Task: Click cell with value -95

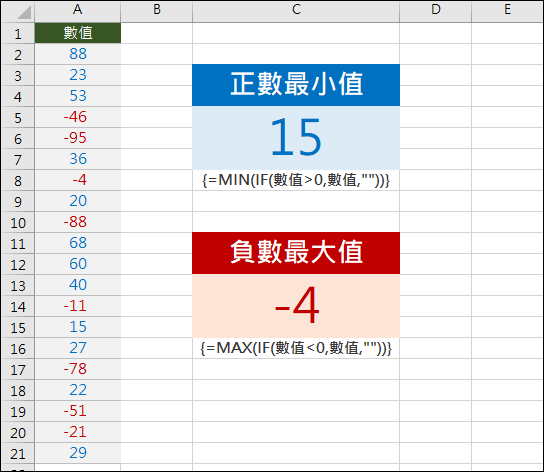Action: (x=78, y=138)
